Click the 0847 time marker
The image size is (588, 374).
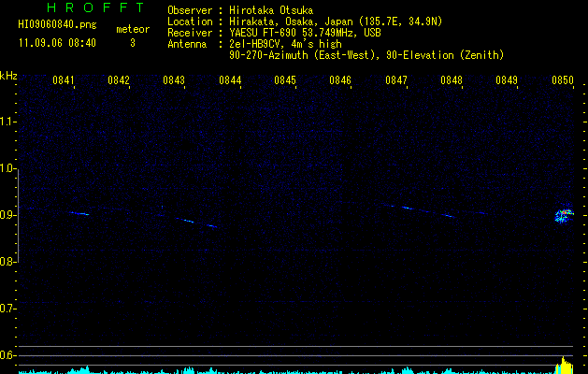tap(396, 80)
